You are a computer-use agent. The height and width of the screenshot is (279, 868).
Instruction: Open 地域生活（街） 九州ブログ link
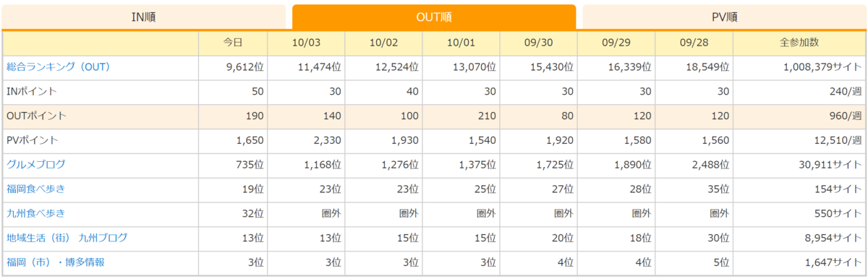pyautogui.click(x=67, y=239)
